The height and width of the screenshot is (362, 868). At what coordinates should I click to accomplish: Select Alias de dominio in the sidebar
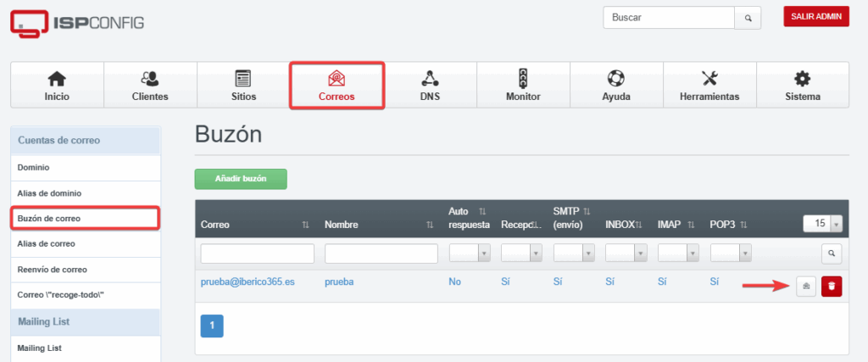click(86, 194)
